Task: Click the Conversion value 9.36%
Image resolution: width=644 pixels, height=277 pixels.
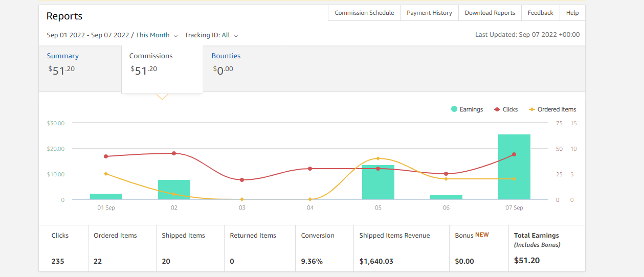Action: 312,261
